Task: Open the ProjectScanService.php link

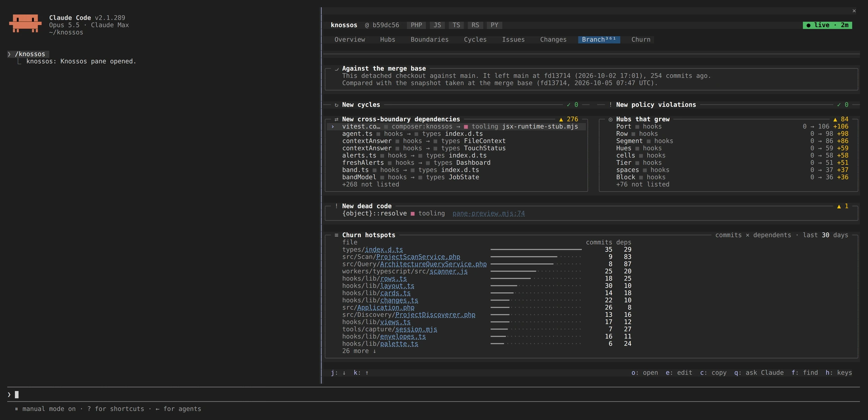Action: (418, 257)
